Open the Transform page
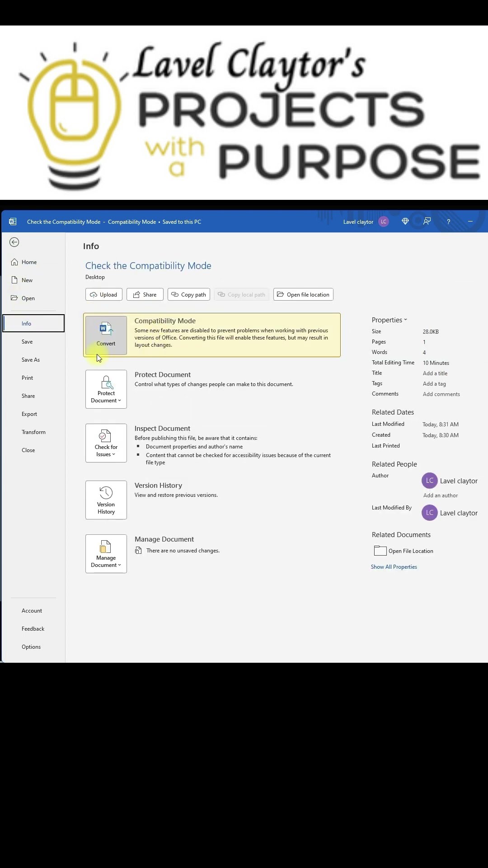 coord(33,432)
